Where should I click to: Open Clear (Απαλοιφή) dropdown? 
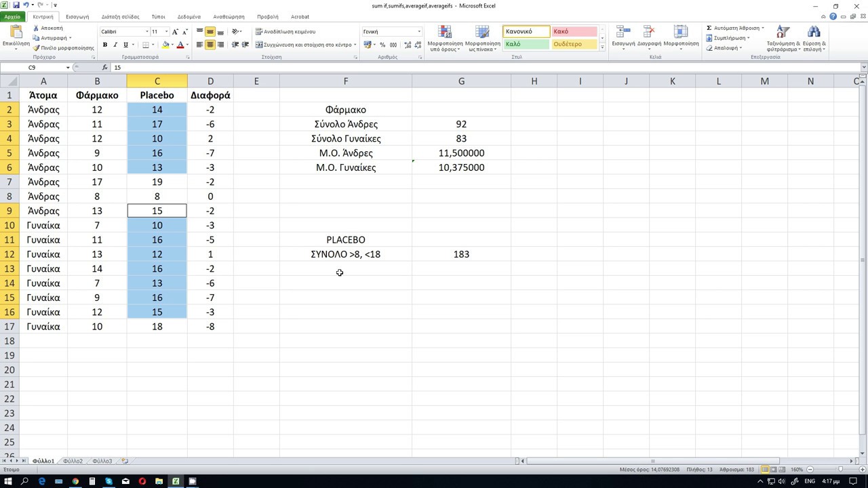pyautogui.click(x=724, y=48)
